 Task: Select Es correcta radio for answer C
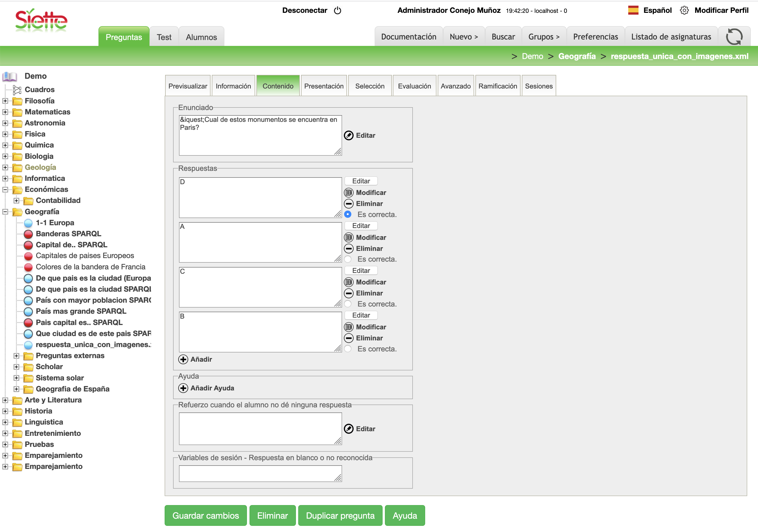click(x=348, y=304)
